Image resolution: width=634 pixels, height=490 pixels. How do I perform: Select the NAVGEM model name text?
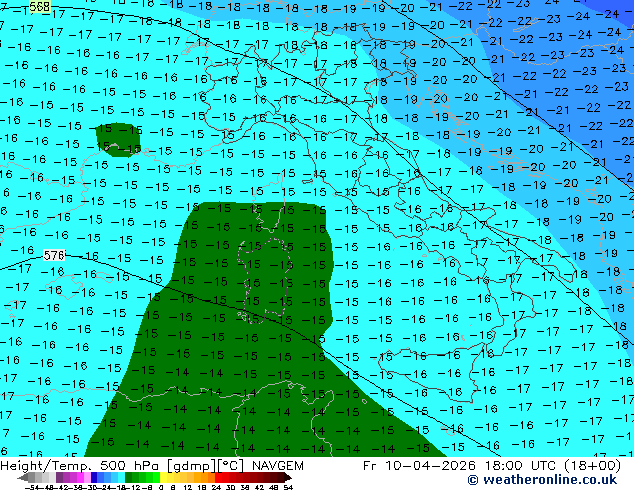[x=277, y=466]
